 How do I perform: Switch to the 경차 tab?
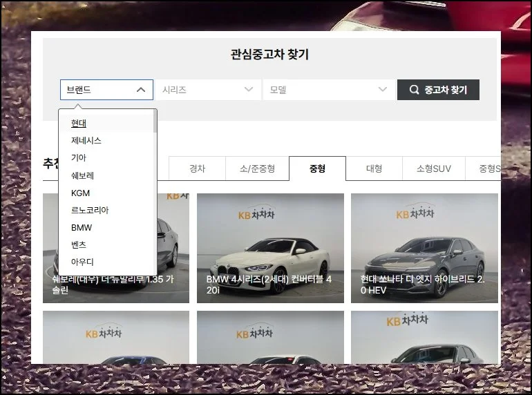click(x=197, y=168)
